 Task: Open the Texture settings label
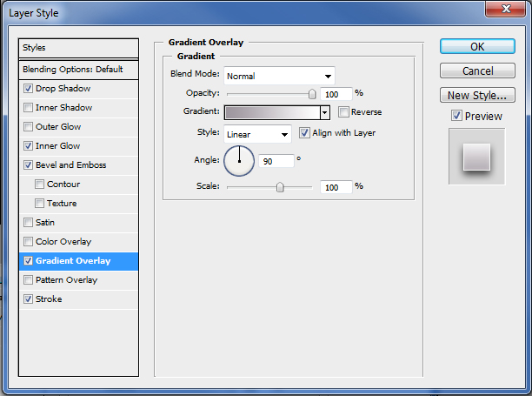[x=62, y=204]
